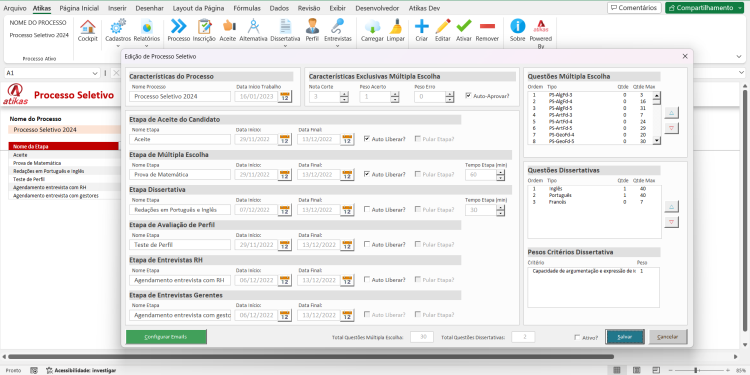Toggle Pular Etapa for Dissertativa stage
The image size is (750, 375).
click(418, 210)
